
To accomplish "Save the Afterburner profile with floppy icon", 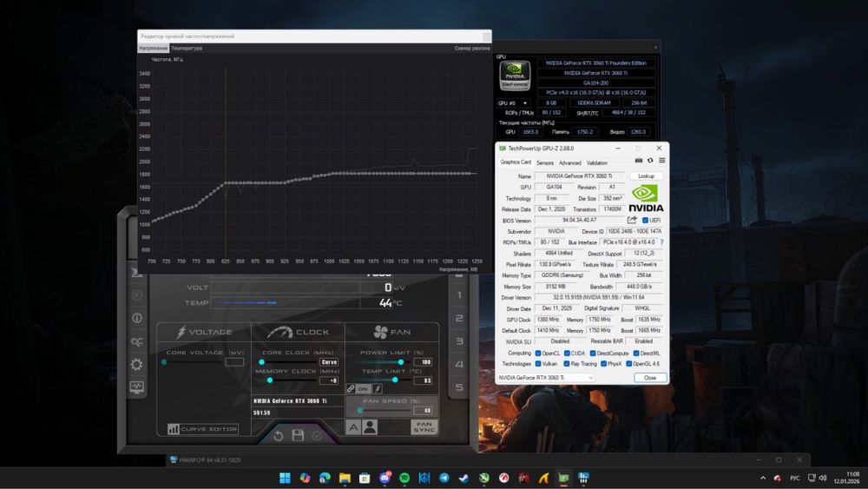I will pyautogui.click(x=298, y=435).
